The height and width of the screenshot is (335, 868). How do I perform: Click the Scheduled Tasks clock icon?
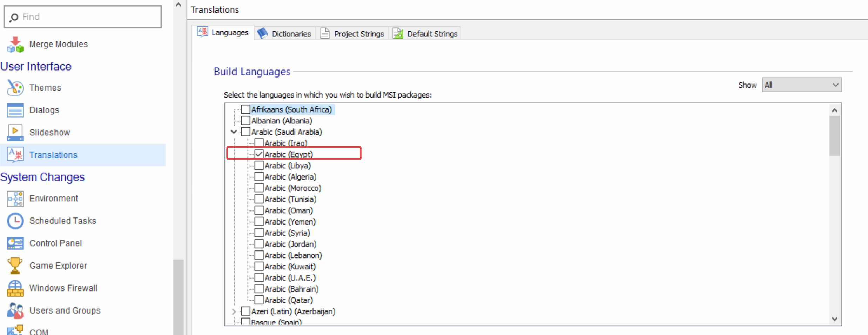coord(15,221)
